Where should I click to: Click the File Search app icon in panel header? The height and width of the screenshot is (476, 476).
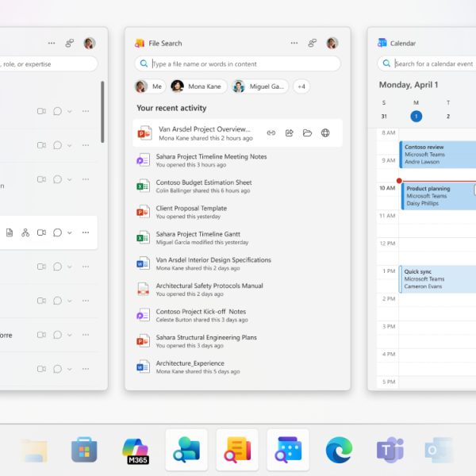(140, 43)
